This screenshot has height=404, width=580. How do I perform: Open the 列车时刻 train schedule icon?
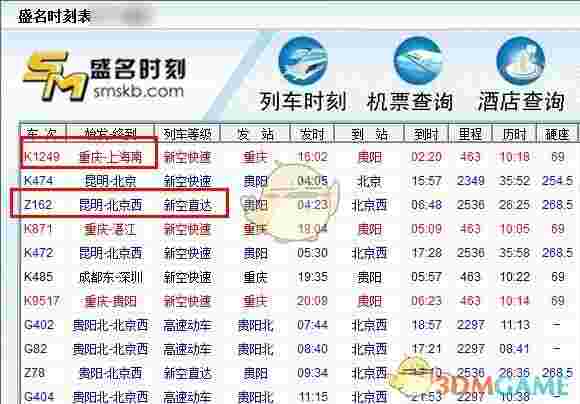click(303, 61)
